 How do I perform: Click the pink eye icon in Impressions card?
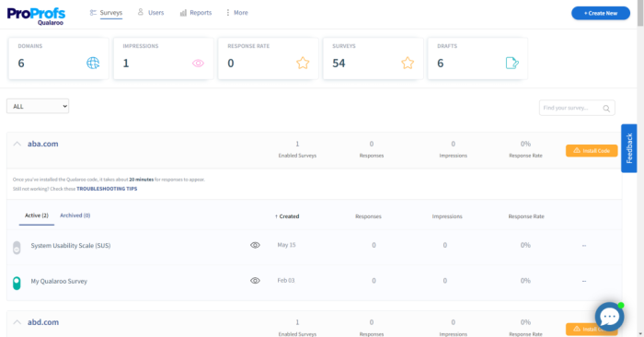[x=198, y=64]
